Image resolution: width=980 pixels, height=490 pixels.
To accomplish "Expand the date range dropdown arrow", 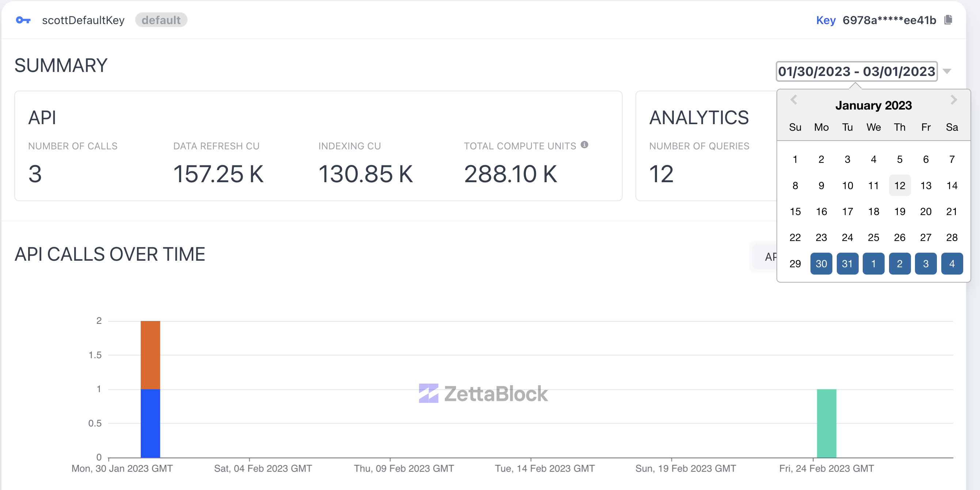I will click(x=947, y=72).
